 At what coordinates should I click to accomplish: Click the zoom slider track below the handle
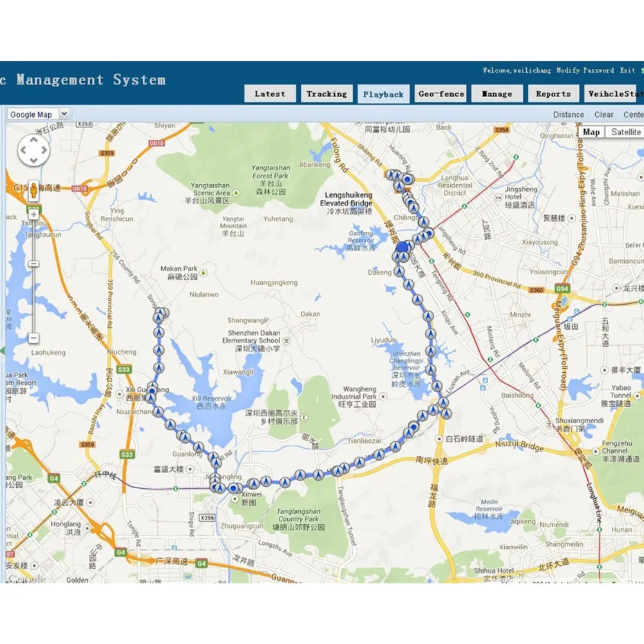coord(33,300)
